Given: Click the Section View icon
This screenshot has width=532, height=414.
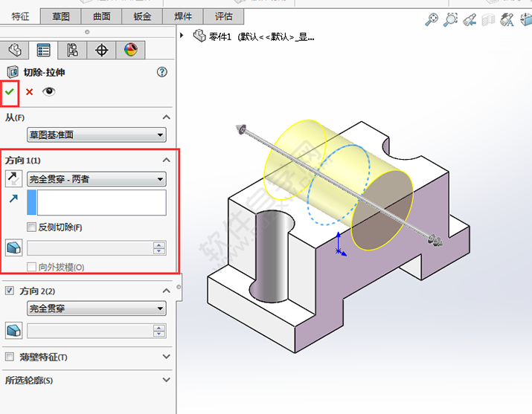Looking at the screenshot, I should tap(488, 19).
